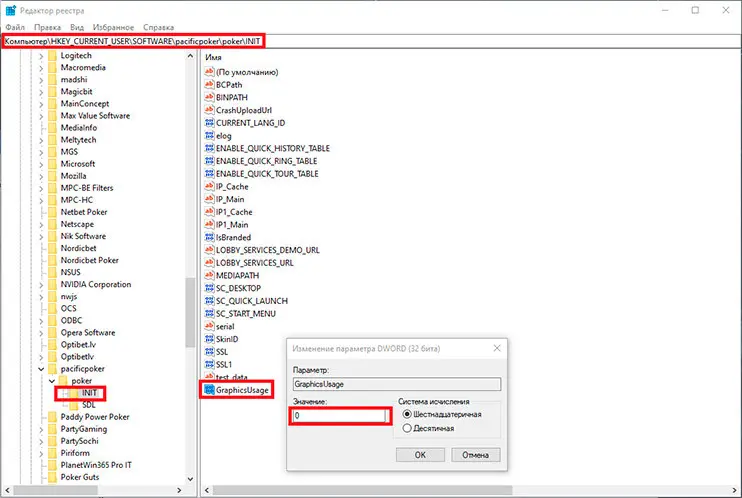Collapse the poker subkey node
The image size is (742, 498).
click(52, 381)
